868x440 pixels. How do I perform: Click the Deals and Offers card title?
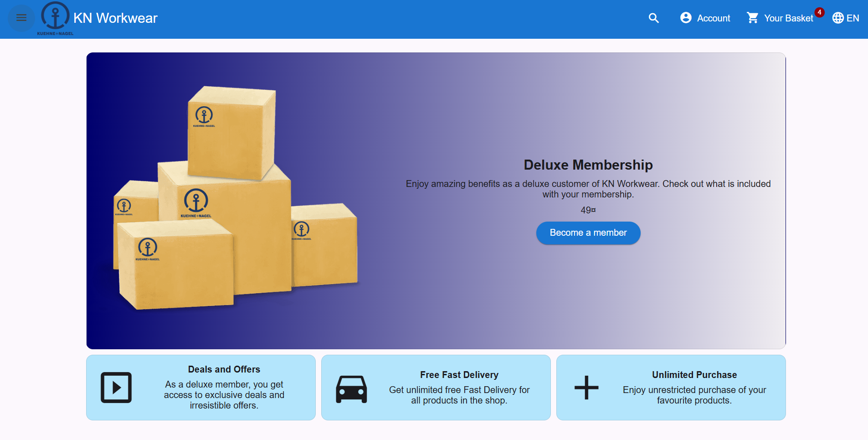(224, 369)
